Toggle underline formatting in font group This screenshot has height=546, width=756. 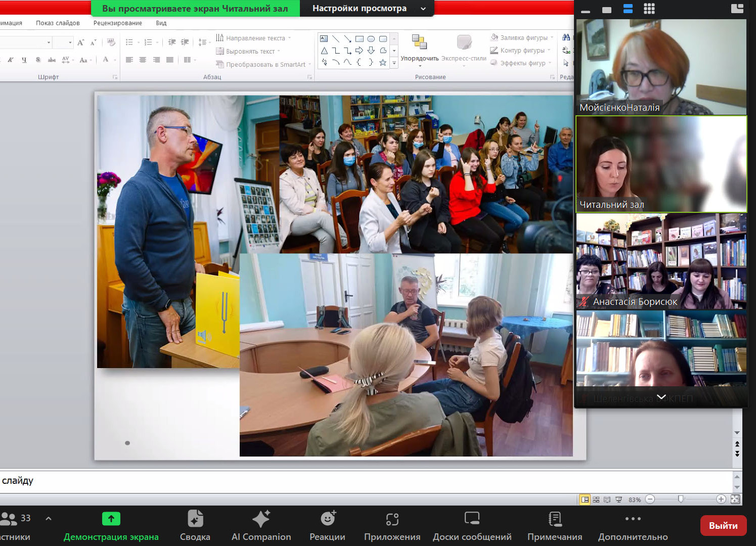[24, 60]
